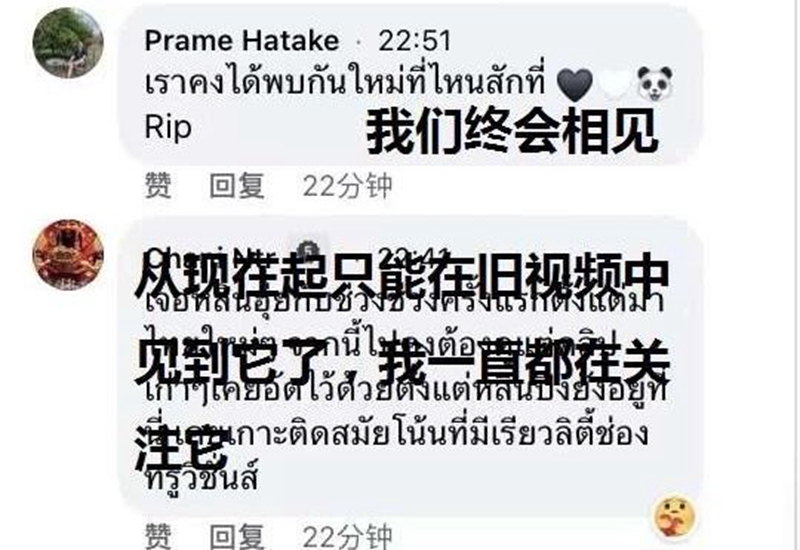Viewport: 800px width, 550px height.
Task: Click the white heart emoji
Action: (615, 85)
